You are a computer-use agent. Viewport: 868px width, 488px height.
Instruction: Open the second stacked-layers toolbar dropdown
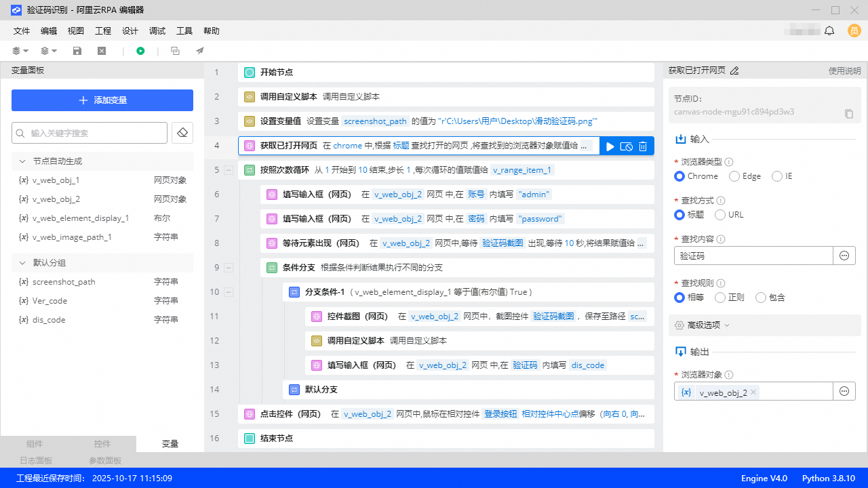(49, 51)
